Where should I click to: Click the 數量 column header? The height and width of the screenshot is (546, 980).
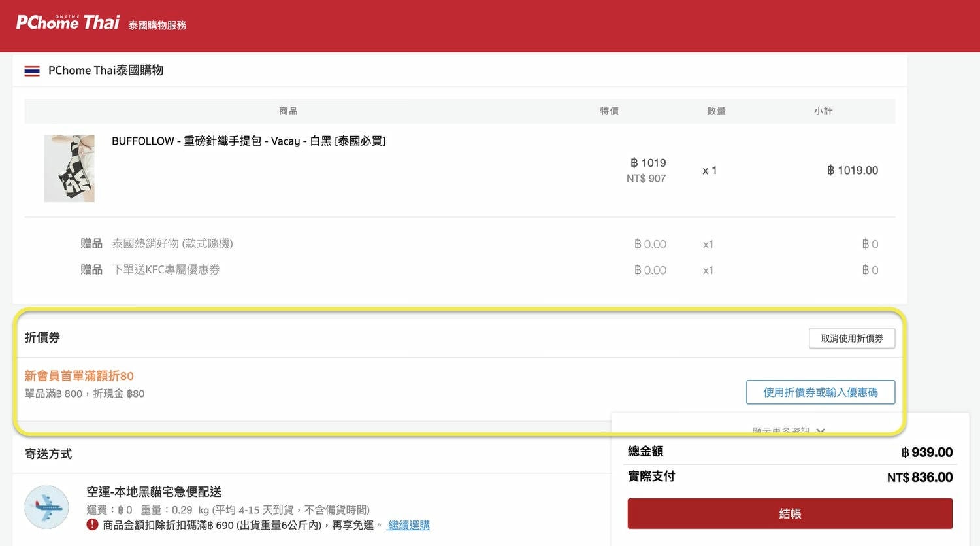716,111
